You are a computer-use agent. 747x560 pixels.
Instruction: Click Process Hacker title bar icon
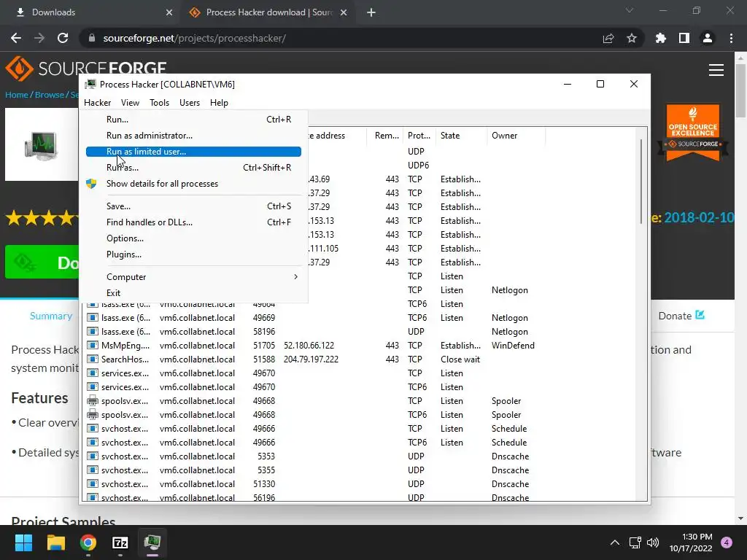[90, 85]
